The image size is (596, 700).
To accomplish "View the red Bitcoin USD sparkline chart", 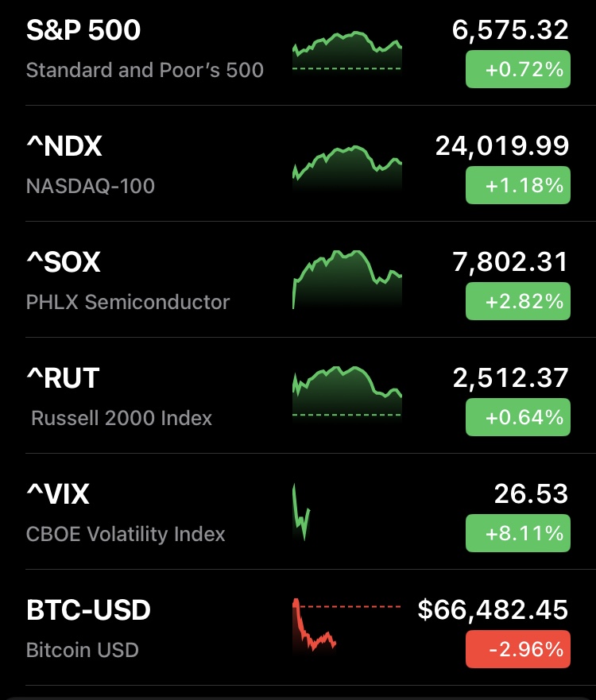I will (x=315, y=626).
